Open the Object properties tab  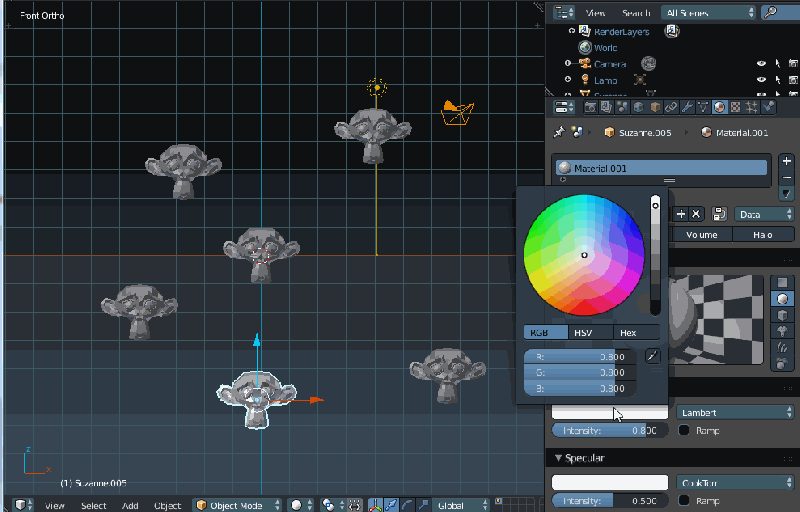pos(655,107)
